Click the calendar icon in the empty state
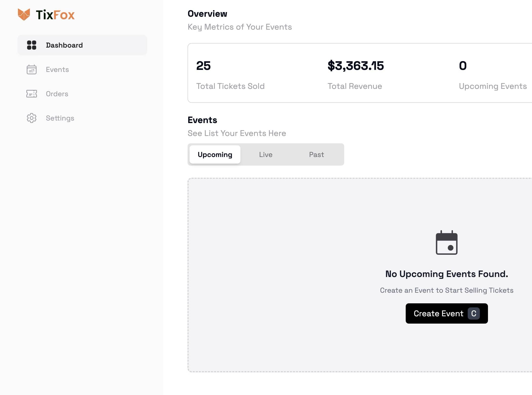 point(446,243)
